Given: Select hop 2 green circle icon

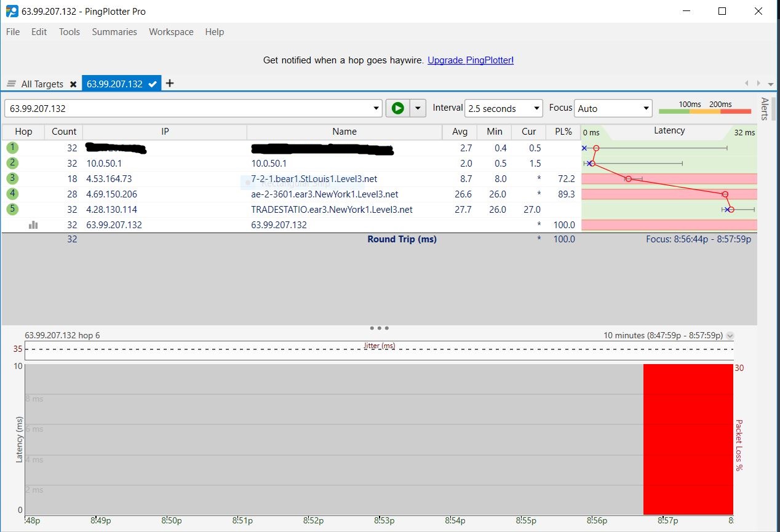Looking at the screenshot, I should click(13, 163).
